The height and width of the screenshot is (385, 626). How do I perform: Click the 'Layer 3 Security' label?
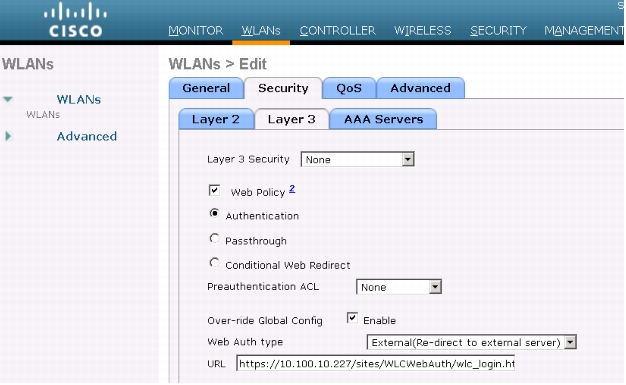click(248, 159)
